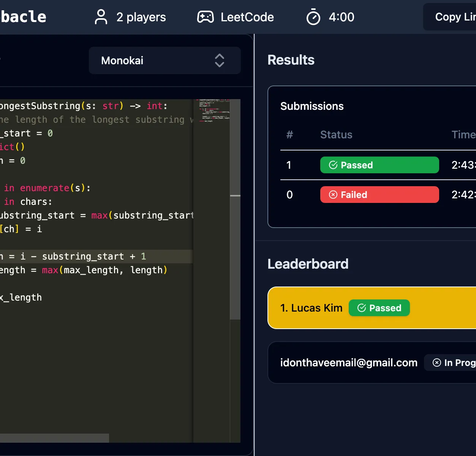The width and height of the screenshot is (476, 456).
Task: Click the app logo in the top left
Action: tap(23, 16)
